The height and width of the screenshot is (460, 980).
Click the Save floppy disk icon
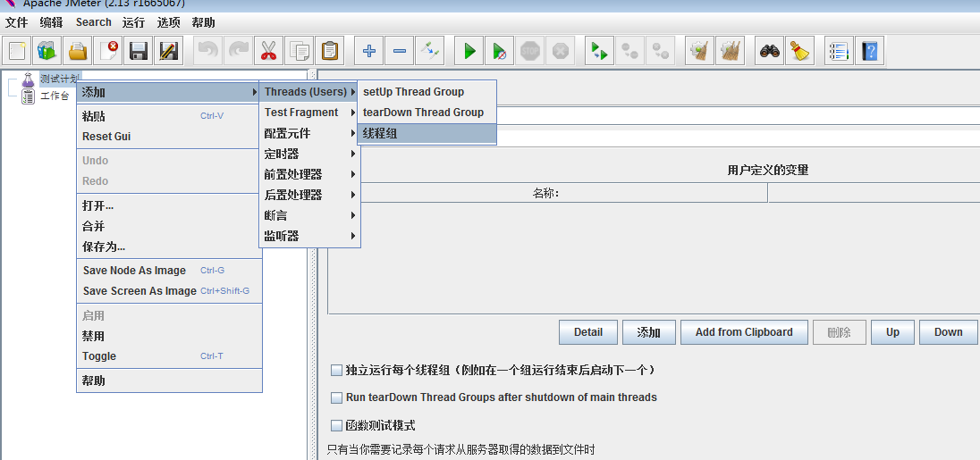pos(138,51)
